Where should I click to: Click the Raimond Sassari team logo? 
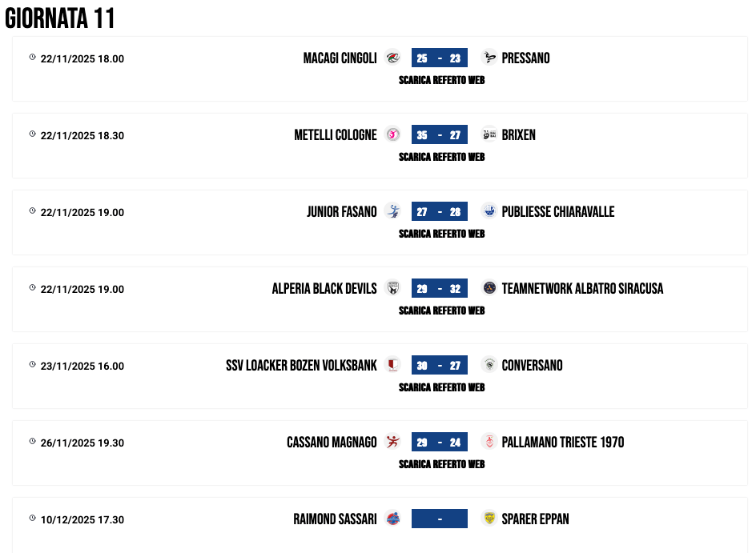(x=392, y=519)
